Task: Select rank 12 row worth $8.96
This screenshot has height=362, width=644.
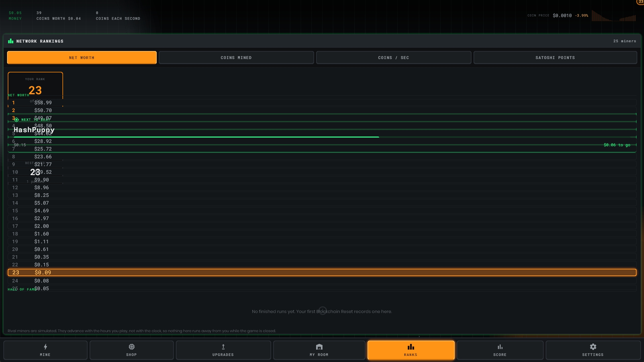Action: pyautogui.click(x=322, y=188)
